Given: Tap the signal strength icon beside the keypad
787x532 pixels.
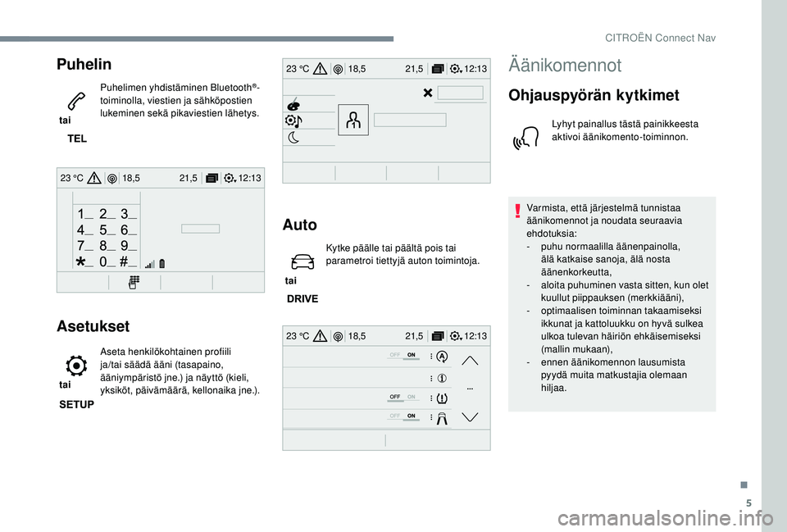Looking at the screenshot, I should 150,263.
